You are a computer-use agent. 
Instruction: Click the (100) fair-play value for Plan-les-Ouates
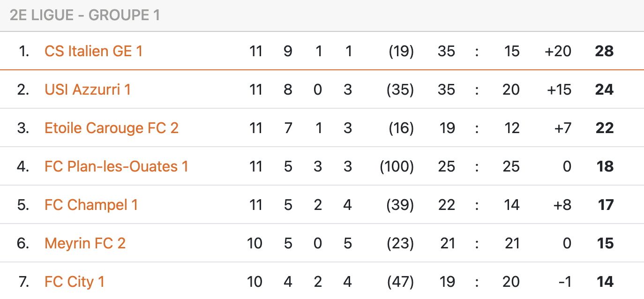[x=397, y=166]
